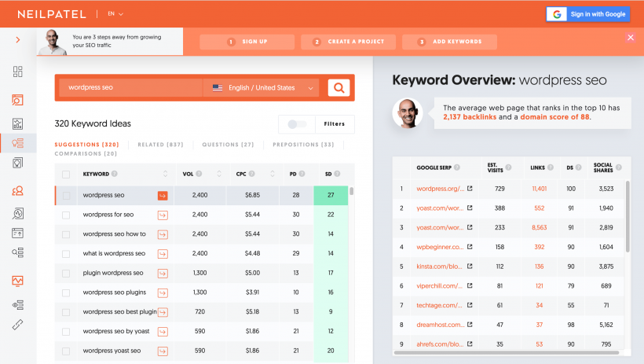Switch to the Questions (27) tab
The image size is (644, 364).
228,145
